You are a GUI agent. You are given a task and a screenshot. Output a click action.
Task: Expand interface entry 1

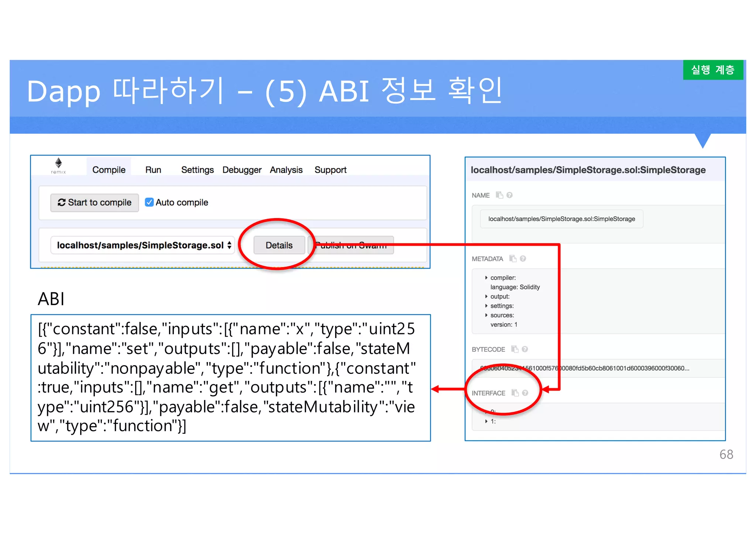click(486, 421)
